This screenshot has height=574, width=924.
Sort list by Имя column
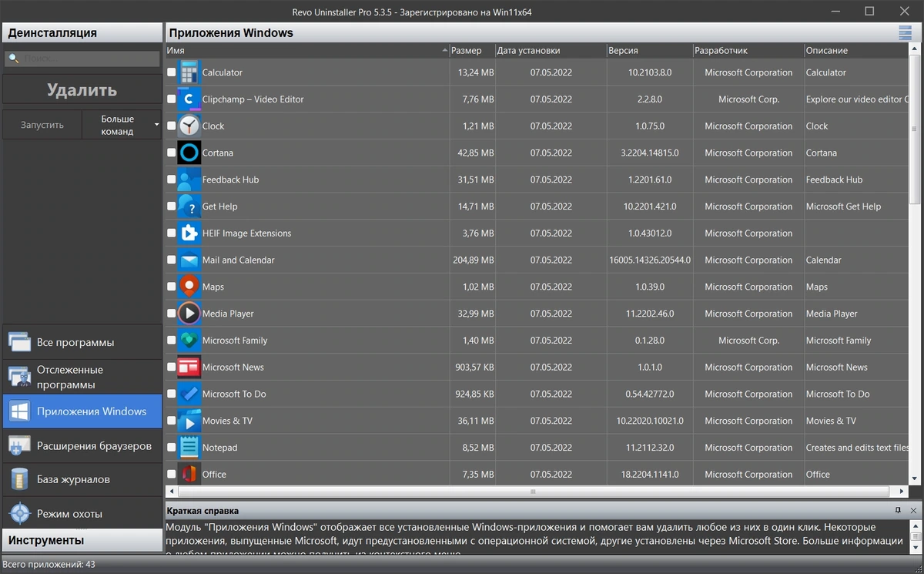coord(307,50)
